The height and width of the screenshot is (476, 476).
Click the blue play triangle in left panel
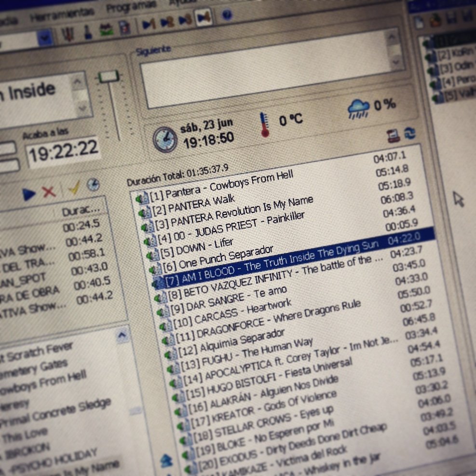pos(29,194)
